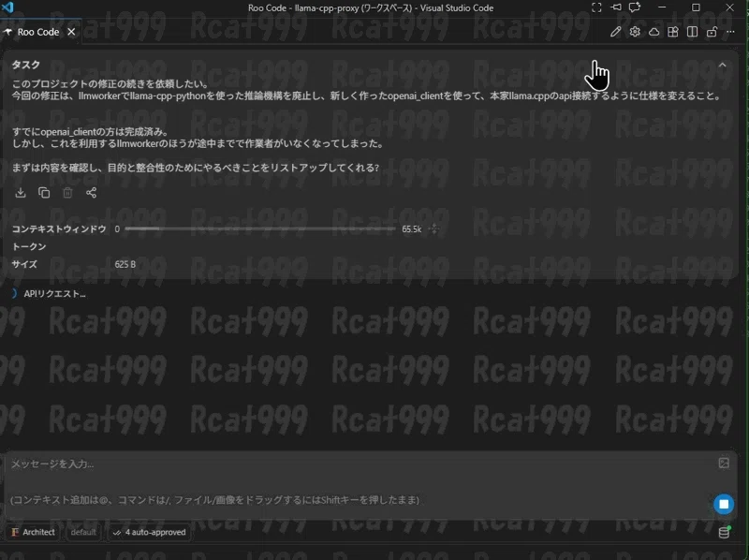Click the condense context icon beside 65.5k
The height and width of the screenshot is (560, 749).
(433, 228)
